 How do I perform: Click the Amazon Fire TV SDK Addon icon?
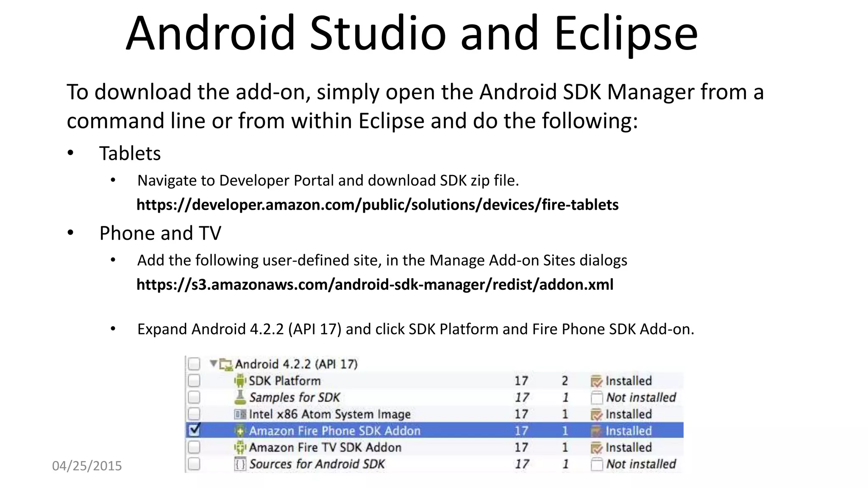[x=240, y=447]
